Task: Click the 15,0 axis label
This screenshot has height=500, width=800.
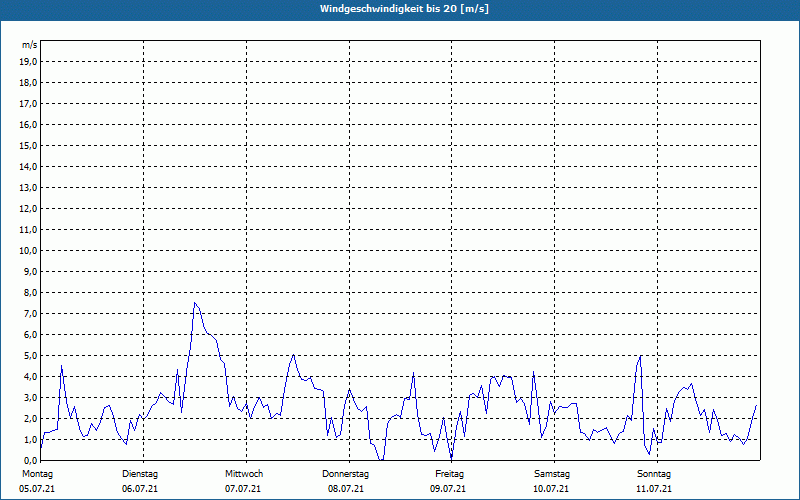Action: (27, 145)
